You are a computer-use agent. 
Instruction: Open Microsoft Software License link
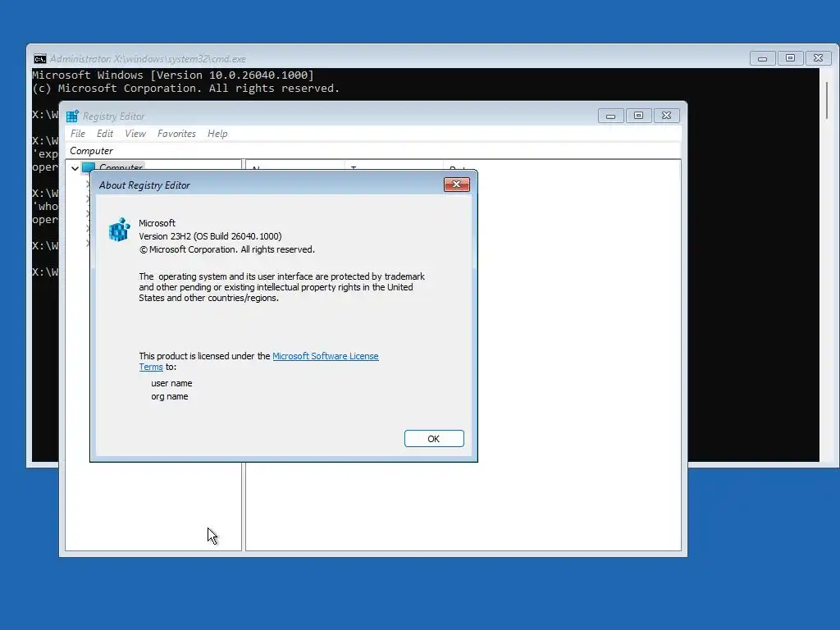(325, 356)
